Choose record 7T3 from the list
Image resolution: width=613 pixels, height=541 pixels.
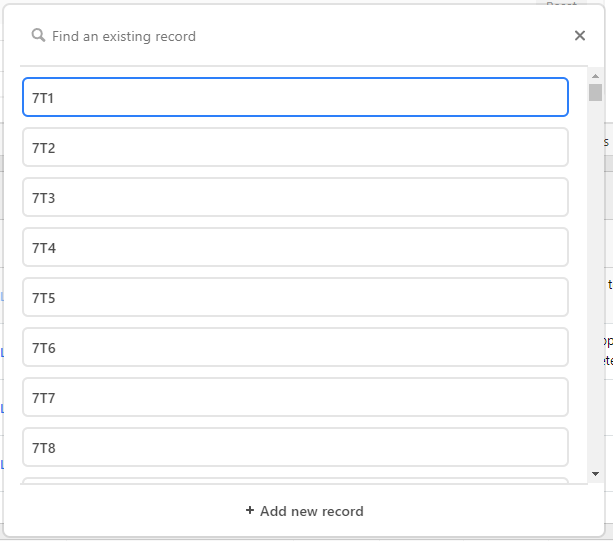pos(295,197)
